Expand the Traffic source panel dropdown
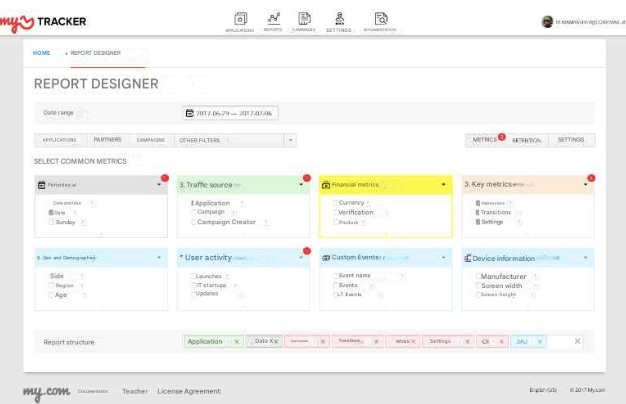Viewport: 626px width, 404px height. (301, 185)
